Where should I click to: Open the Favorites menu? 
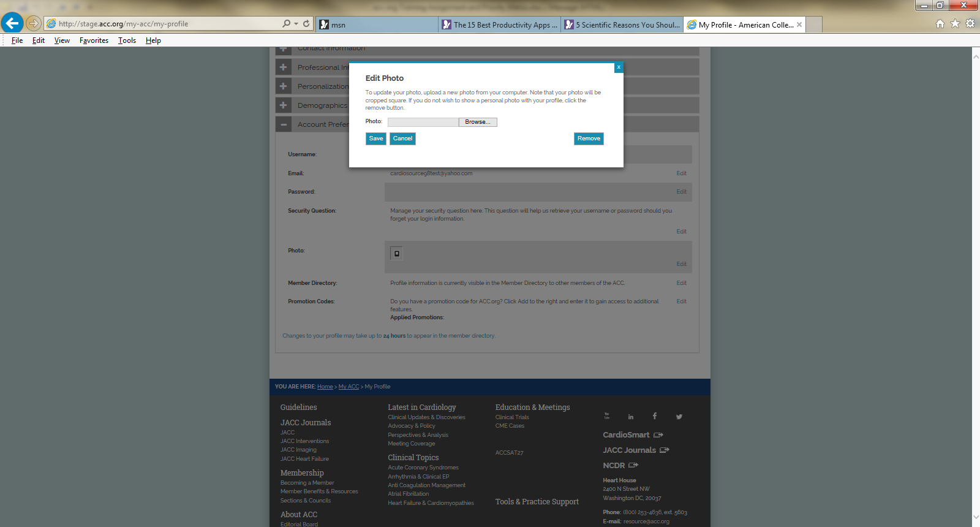point(94,40)
